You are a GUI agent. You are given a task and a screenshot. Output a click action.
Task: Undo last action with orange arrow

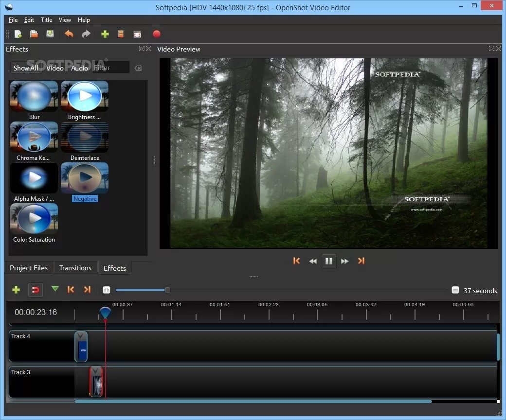69,34
